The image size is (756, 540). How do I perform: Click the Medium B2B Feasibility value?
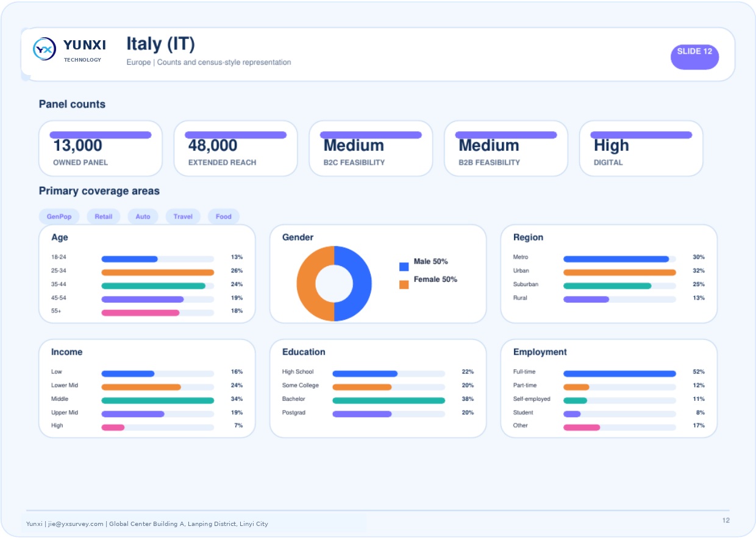(489, 146)
